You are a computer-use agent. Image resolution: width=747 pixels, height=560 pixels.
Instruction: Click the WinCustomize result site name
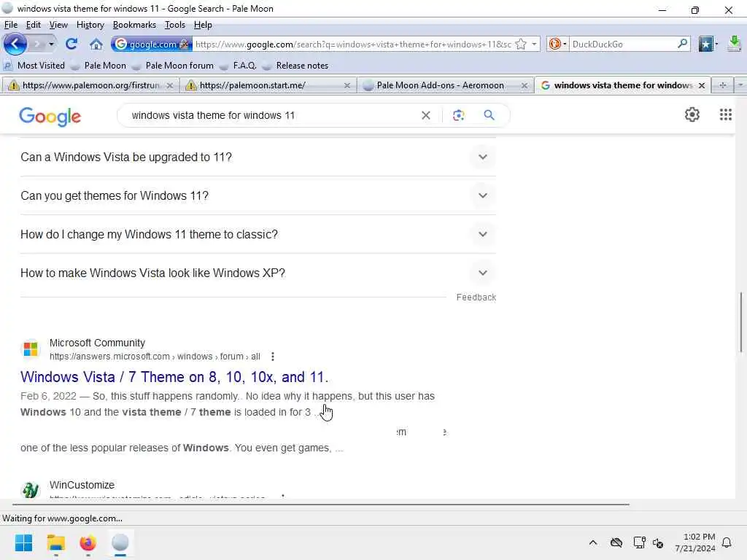[x=82, y=485]
